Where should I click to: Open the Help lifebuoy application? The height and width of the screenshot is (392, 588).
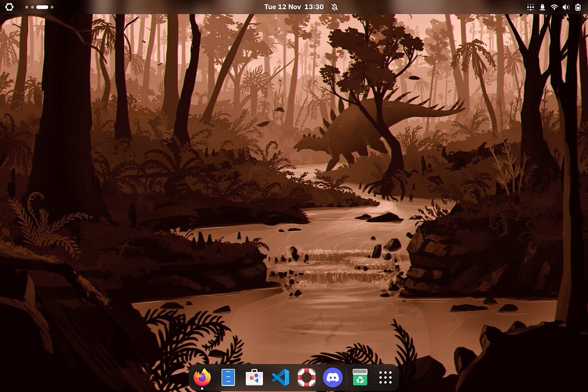pos(307,377)
